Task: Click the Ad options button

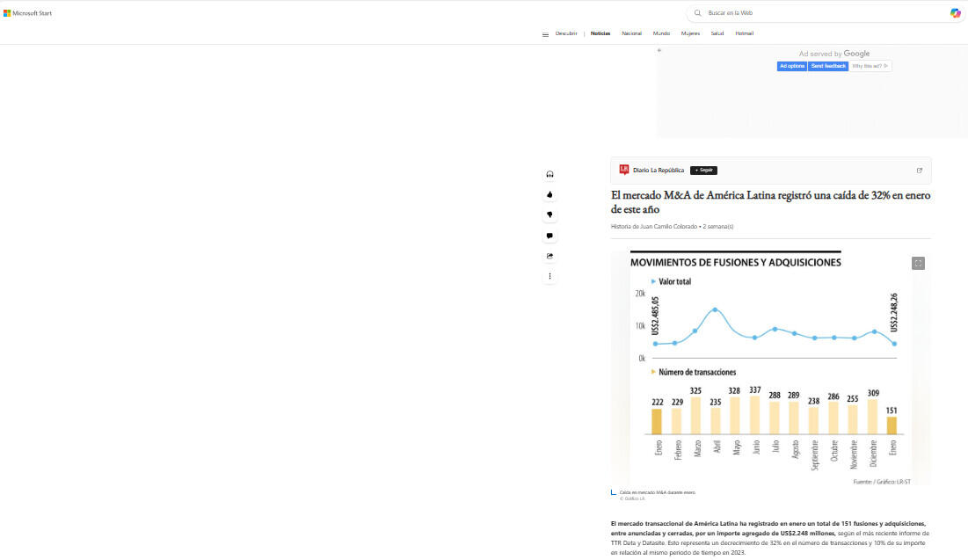Action: coord(791,66)
